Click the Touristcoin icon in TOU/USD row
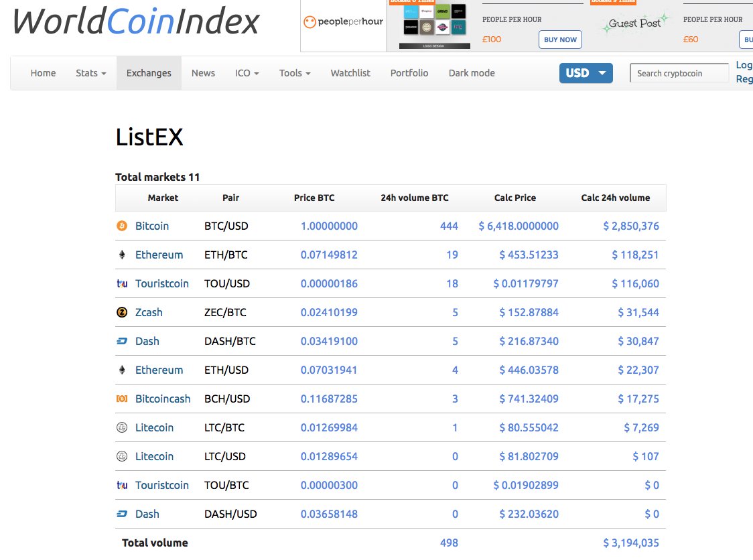The image size is (753, 560). pos(122,283)
